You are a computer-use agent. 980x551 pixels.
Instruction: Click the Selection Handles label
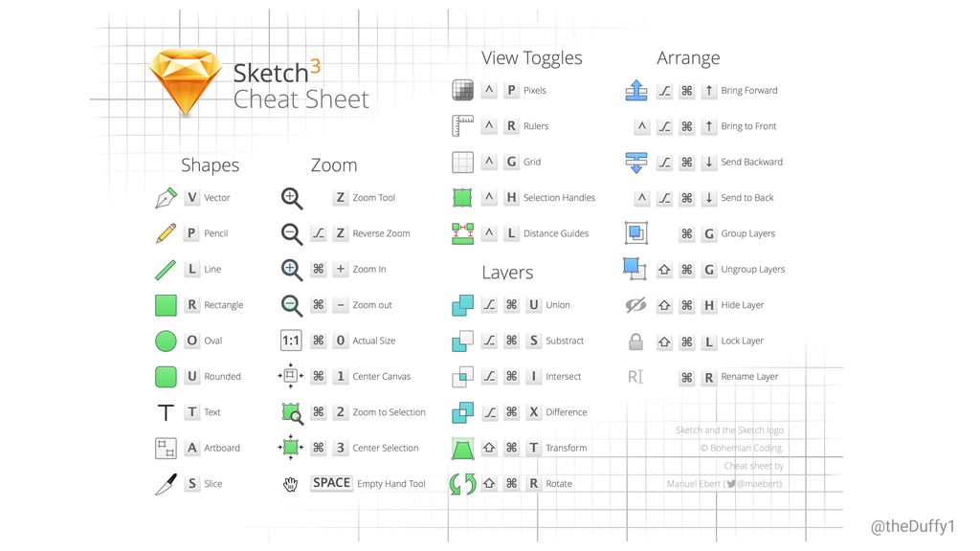[559, 197]
